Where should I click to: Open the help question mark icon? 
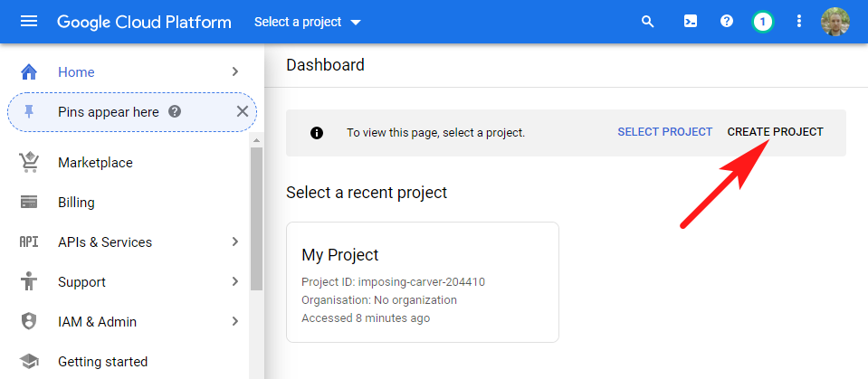click(x=726, y=22)
